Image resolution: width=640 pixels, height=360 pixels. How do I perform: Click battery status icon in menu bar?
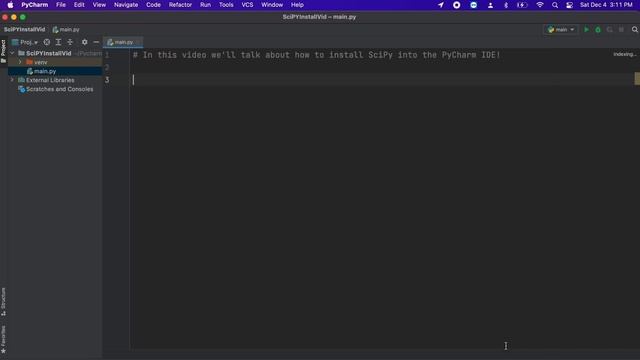[x=522, y=5]
